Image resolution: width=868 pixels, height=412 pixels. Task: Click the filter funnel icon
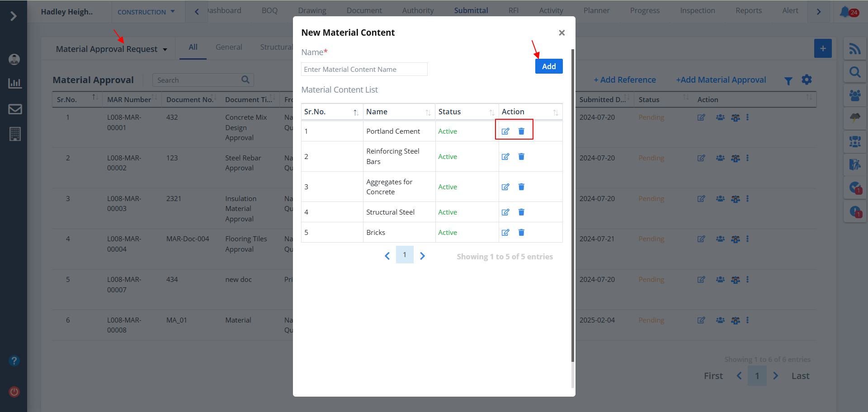pyautogui.click(x=788, y=81)
